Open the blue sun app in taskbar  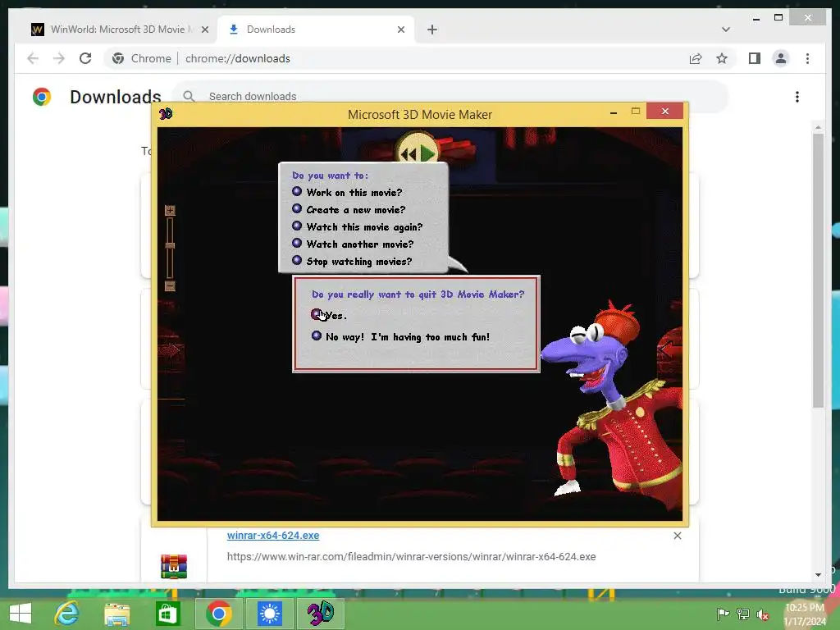(269, 614)
